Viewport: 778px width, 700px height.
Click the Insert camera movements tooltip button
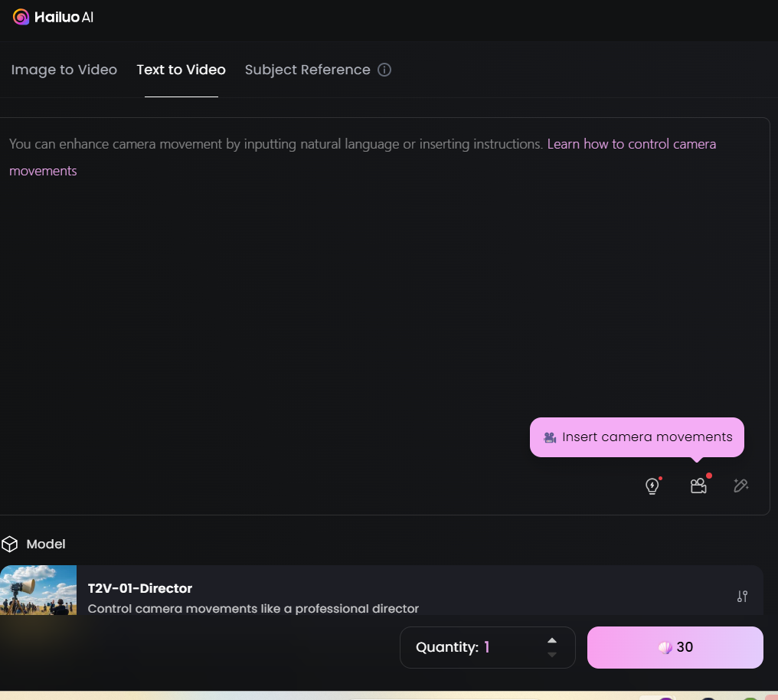[x=637, y=437]
